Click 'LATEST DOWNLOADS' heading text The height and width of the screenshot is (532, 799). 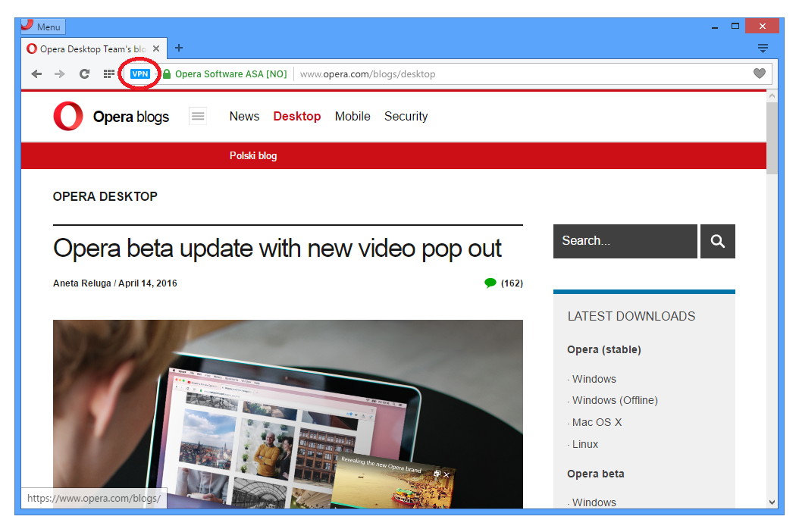631,317
